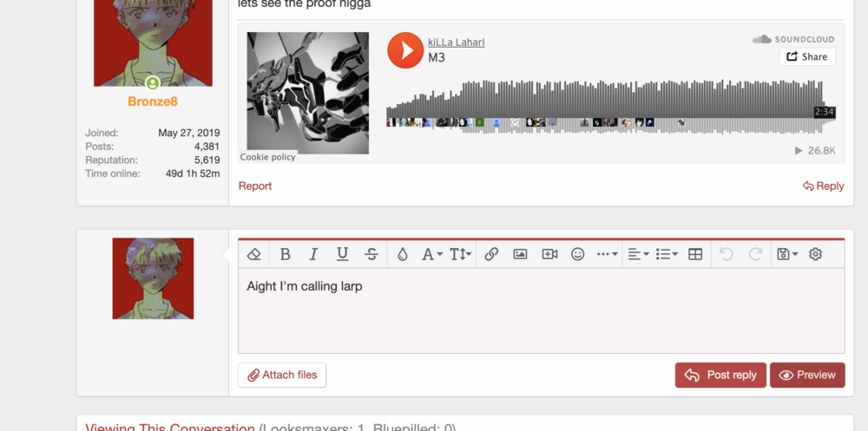The width and height of the screenshot is (868, 431).
Task: Click the 2:34 track duration label
Action: tap(825, 112)
